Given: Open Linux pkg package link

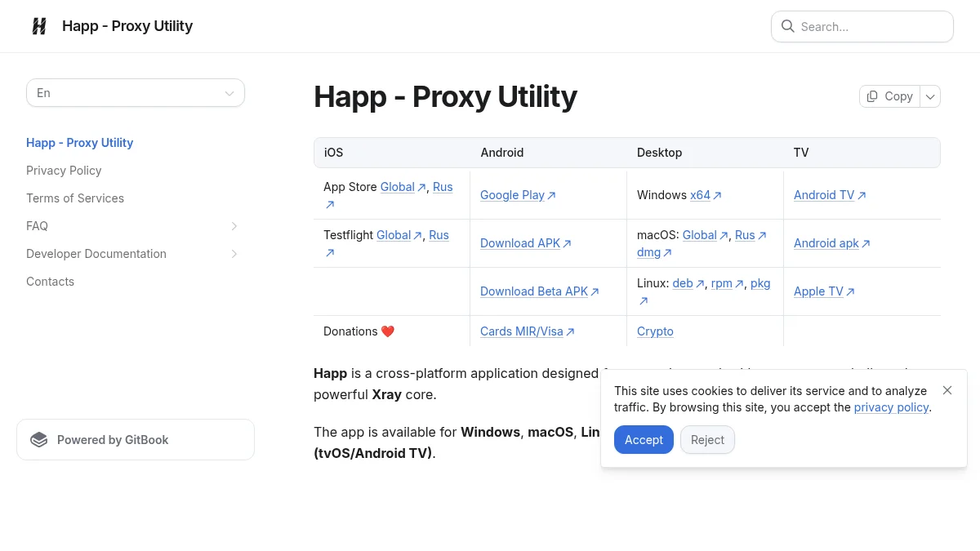Looking at the screenshot, I should (760, 283).
